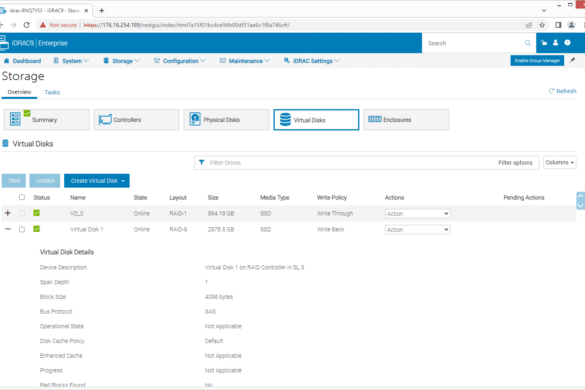The width and height of the screenshot is (585, 390).
Task: Reload the browser page
Action: click(x=26, y=25)
